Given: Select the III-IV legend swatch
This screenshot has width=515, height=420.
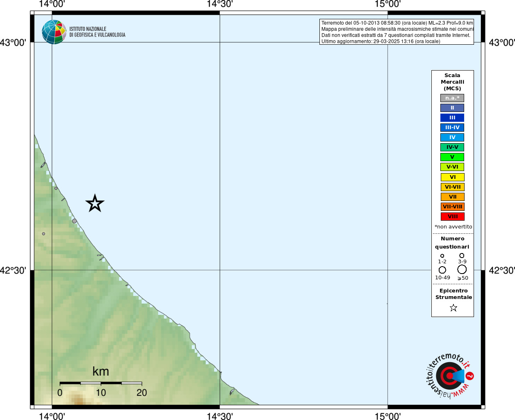Looking at the screenshot, I should click(452, 128).
